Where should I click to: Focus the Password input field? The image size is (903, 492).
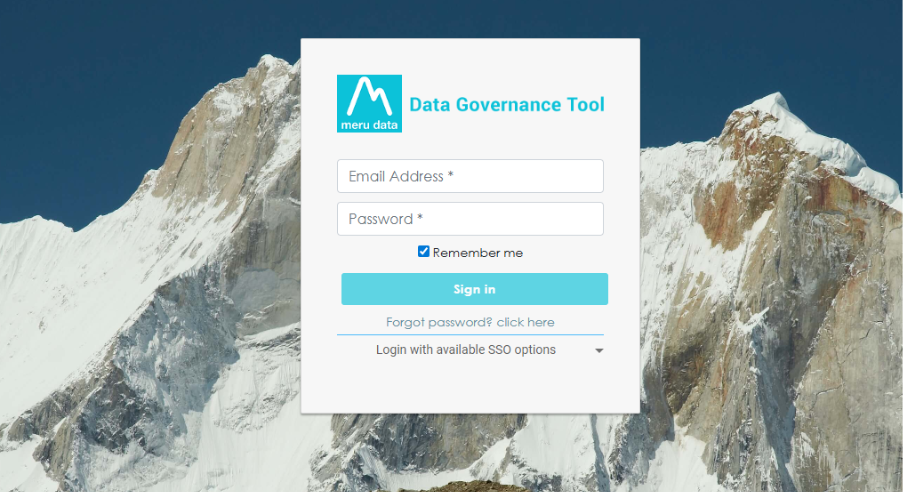click(x=470, y=219)
